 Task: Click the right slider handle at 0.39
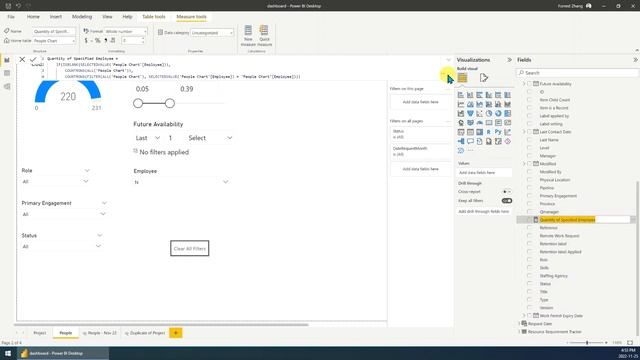point(170,103)
